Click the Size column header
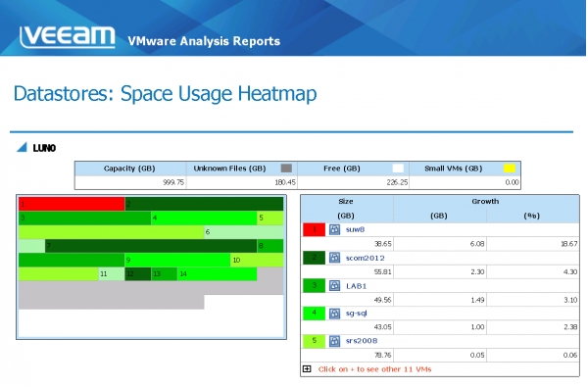 pyautogui.click(x=346, y=201)
